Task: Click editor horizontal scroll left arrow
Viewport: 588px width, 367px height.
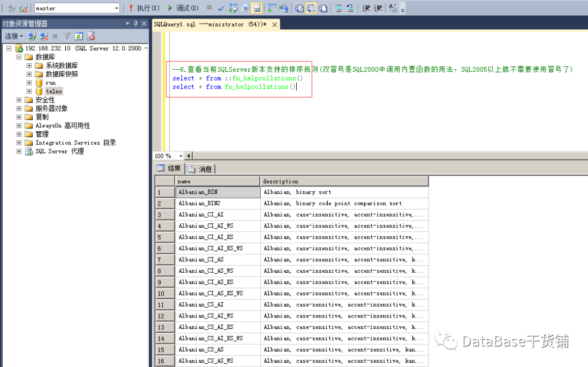Action: tap(188, 156)
